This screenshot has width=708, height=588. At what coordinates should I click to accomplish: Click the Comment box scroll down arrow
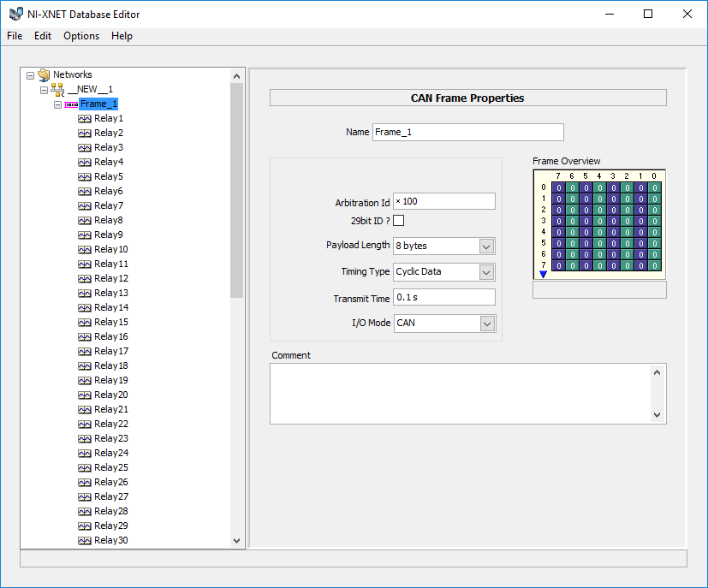pos(657,415)
